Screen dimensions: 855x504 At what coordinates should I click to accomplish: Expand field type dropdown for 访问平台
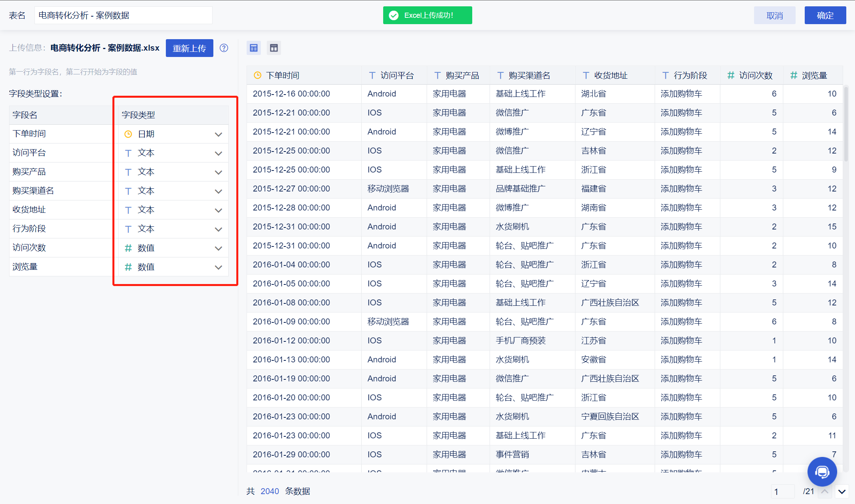click(x=218, y=153)
